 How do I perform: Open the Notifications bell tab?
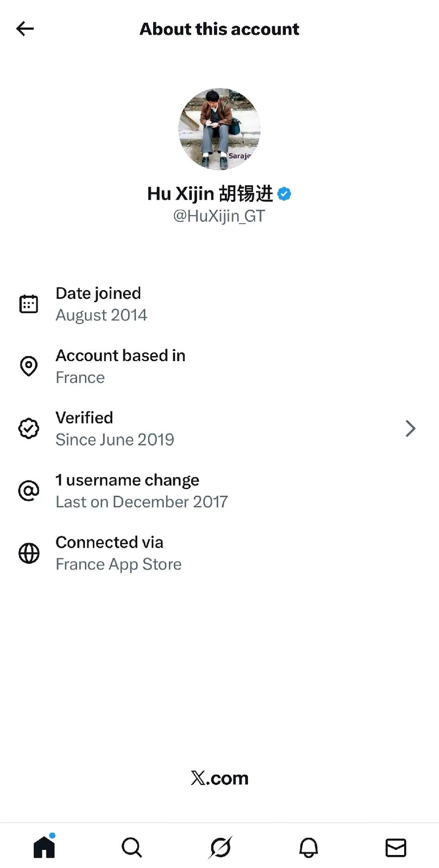point(308,847)
